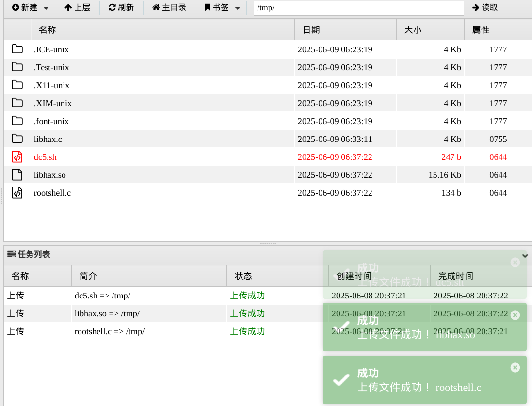The height and width of the screenshot is (406, 532).
Task: Click the checkmark icon on rootshell.c notification
Action: tap(341, 379)
